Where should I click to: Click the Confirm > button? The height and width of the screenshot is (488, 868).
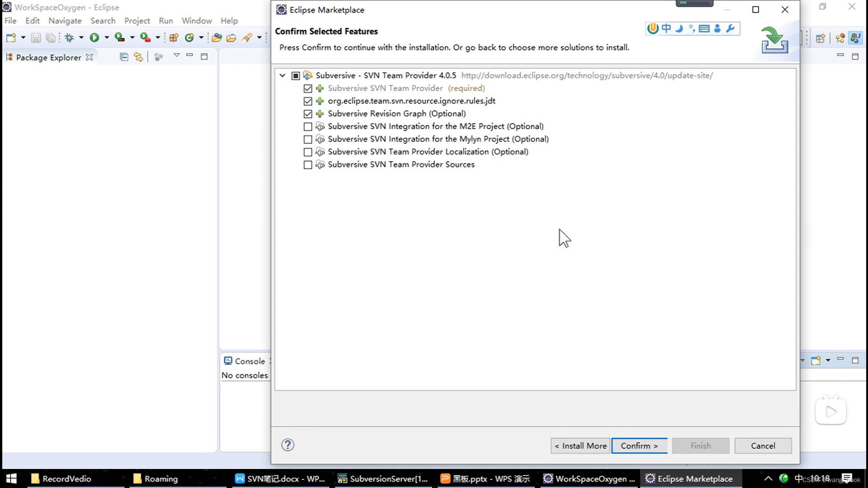639,446
